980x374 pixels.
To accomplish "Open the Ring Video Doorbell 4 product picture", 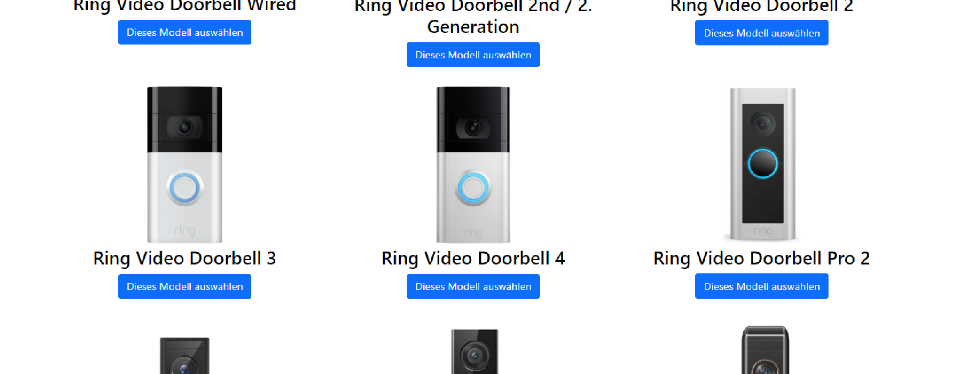I will (x=473, y=165).
